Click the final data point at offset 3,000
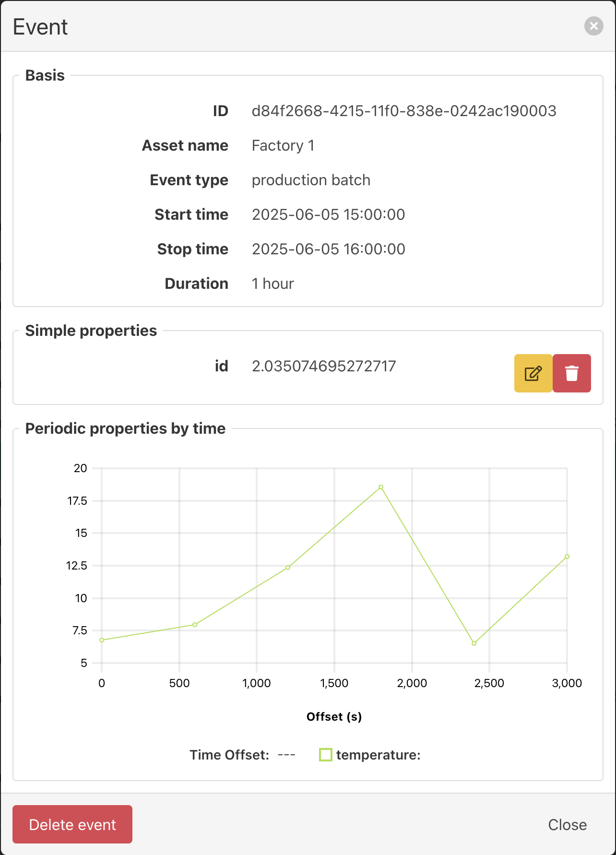616x855 pixels. (567, 557)
